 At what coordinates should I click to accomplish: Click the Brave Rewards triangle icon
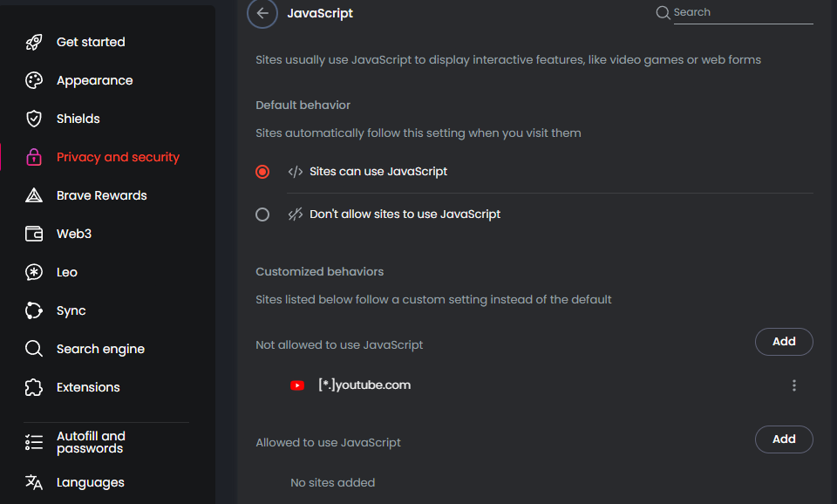pos(34,195)
